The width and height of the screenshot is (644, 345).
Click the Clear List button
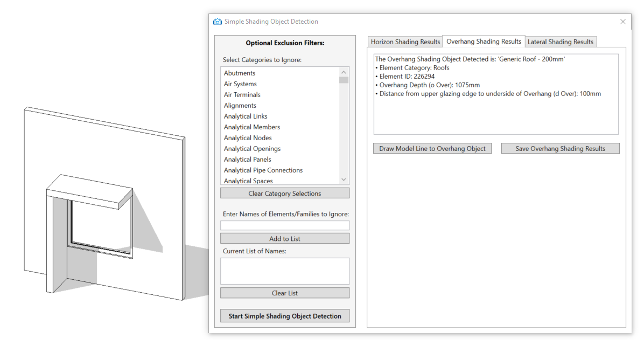click(x=284, y=293)
